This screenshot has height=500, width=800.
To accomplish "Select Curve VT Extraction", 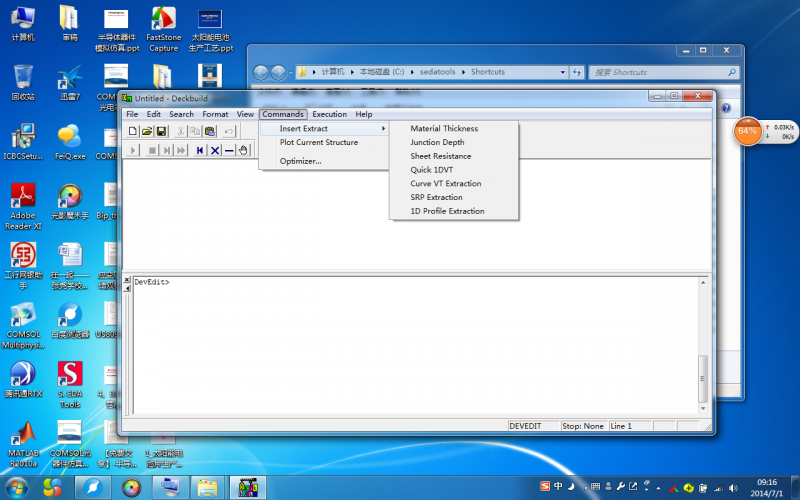I will (454, 184).
